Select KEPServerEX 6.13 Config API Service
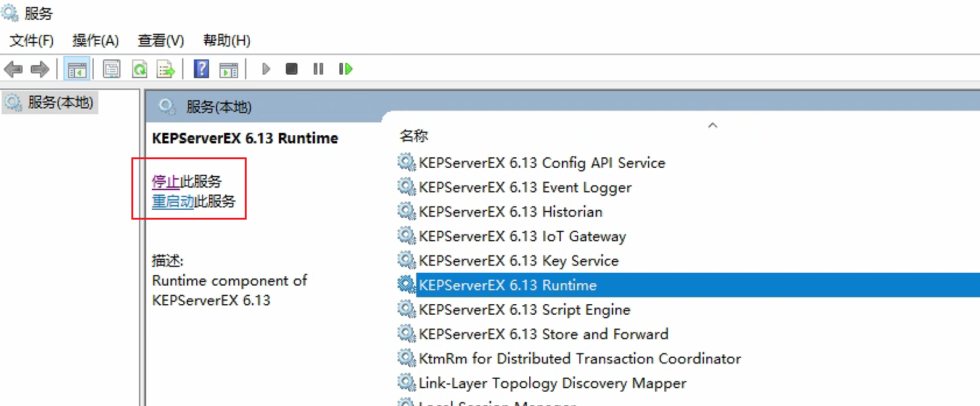 click(542, 163)
